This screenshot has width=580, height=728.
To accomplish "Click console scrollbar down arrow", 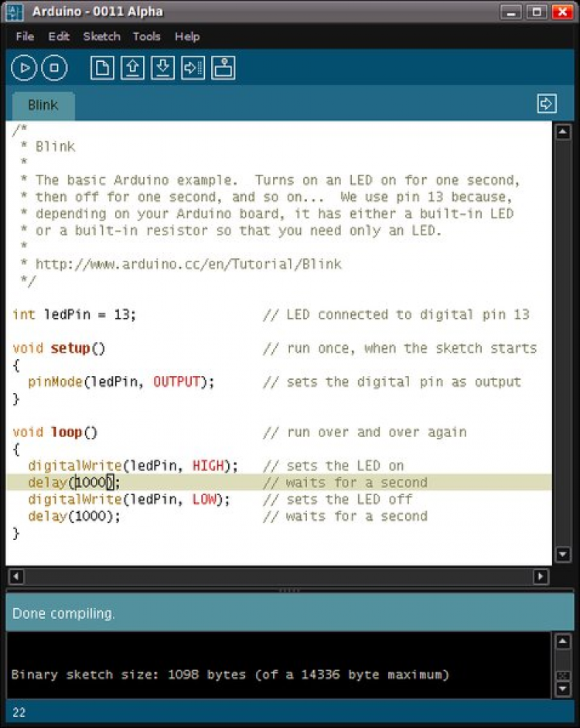I will pyautogui.click(x=563, y=689).
